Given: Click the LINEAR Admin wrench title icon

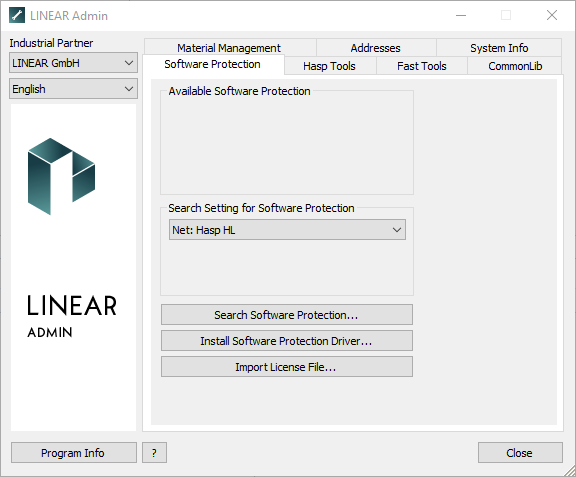Looking at the screenshot, I should tap(17, 15).
